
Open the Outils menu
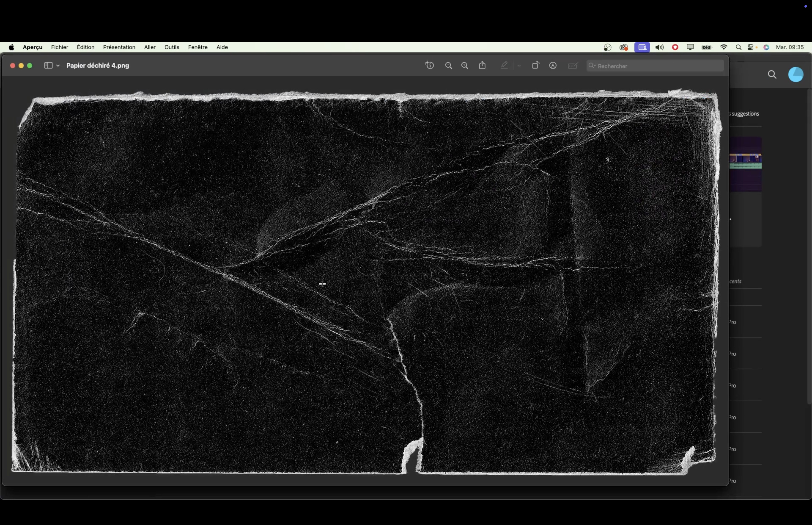[172, 47]
